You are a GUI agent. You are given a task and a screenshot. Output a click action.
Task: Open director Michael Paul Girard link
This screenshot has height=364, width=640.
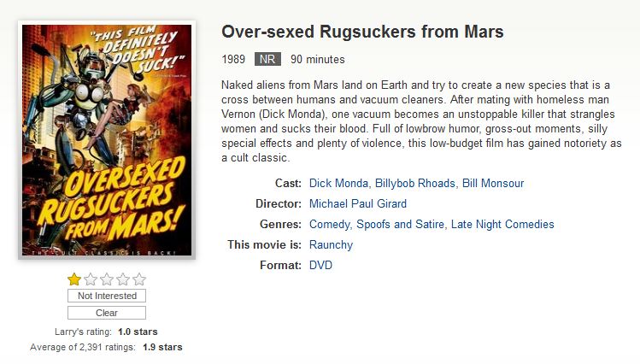357,203
